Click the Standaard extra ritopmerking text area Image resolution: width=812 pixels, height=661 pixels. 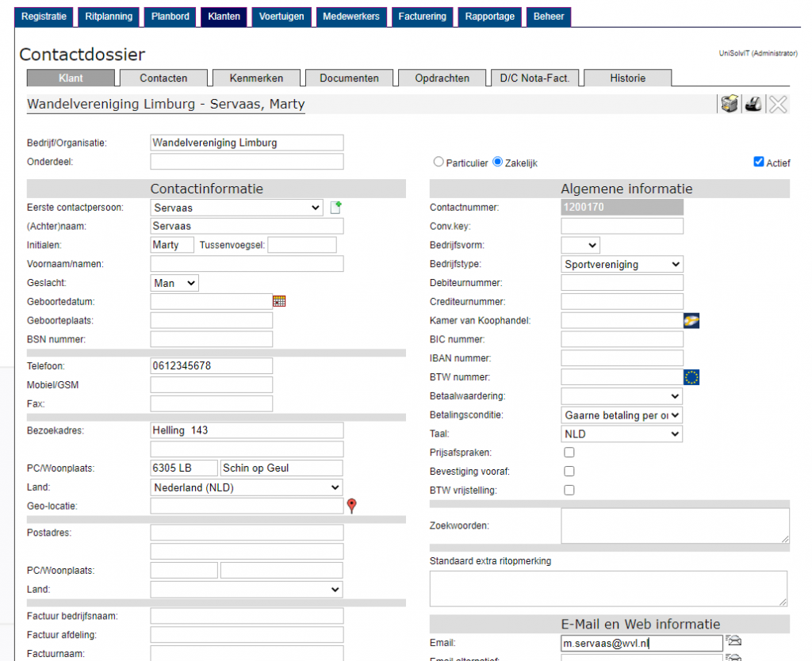click(x=608, y=589)
